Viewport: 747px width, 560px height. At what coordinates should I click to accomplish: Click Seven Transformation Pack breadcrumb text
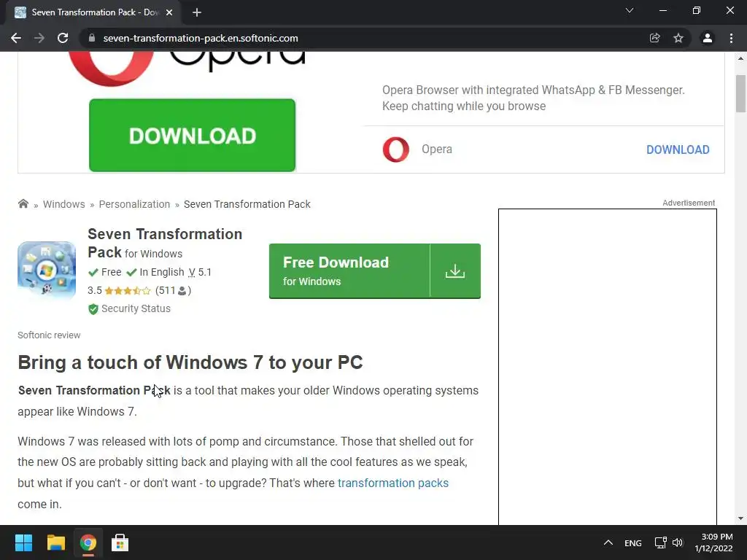coord(247,204)
